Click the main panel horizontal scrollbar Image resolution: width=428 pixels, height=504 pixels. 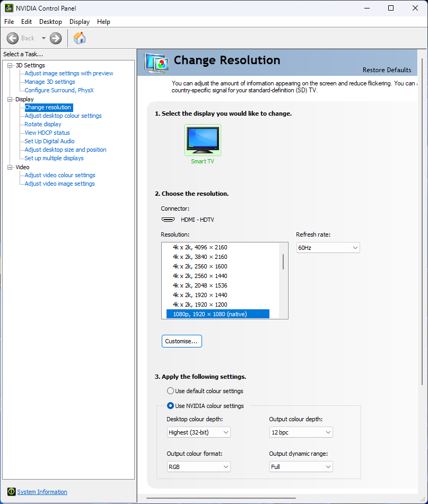click(221, 498)
